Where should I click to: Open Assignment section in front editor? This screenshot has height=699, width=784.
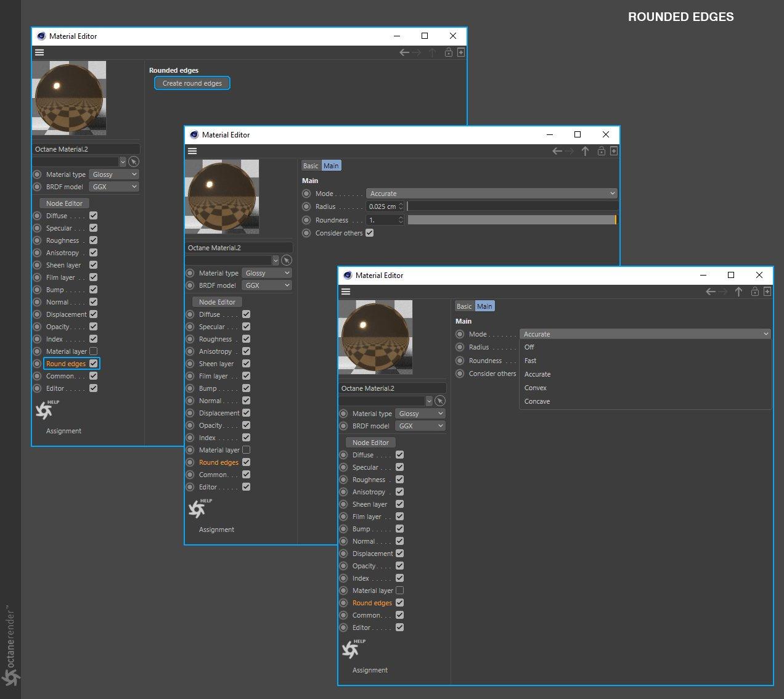(370, 670)
